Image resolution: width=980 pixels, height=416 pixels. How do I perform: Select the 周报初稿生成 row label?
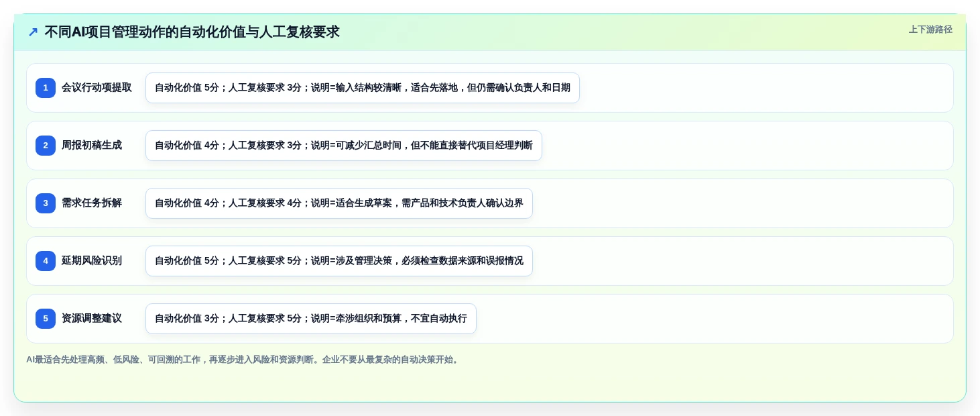coord(92,146)
